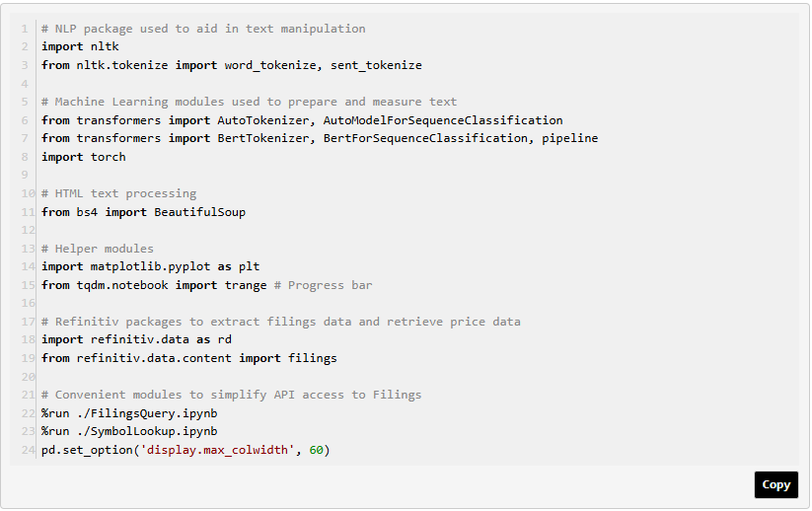Click the AutoModelForSequenceClassification identifier

443,120
